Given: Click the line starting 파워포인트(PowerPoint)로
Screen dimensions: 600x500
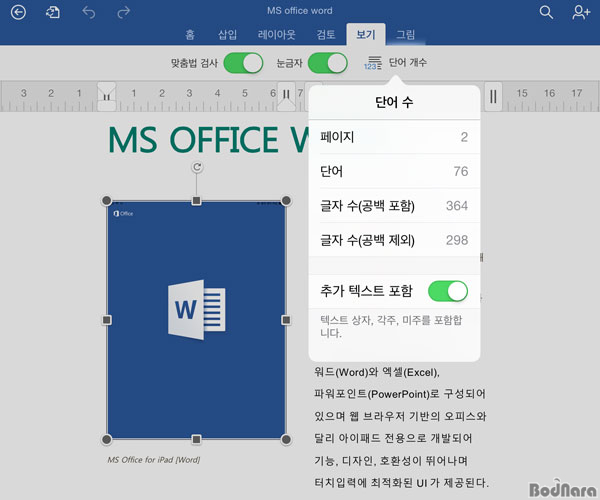Looking at the screenshot, I should [400, 394].
